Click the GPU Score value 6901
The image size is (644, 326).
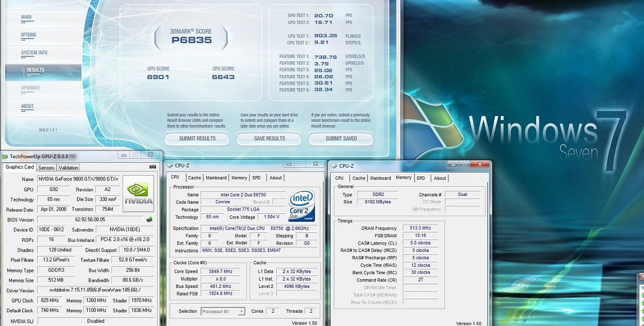click(158, 77)
